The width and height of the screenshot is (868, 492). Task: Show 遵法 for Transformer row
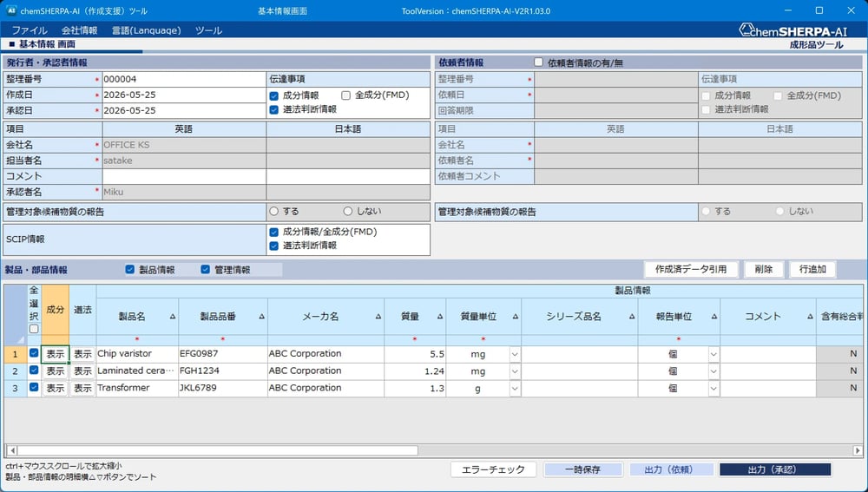(x=83, y=389)
